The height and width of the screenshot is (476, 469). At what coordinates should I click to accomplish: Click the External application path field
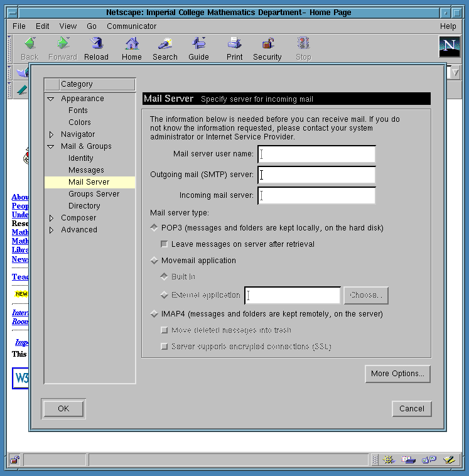(x=293, y=295)
